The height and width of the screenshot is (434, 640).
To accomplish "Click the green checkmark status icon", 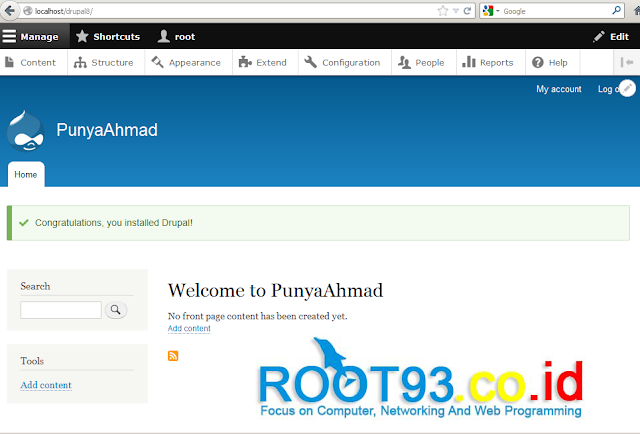I will click(24, 223).
